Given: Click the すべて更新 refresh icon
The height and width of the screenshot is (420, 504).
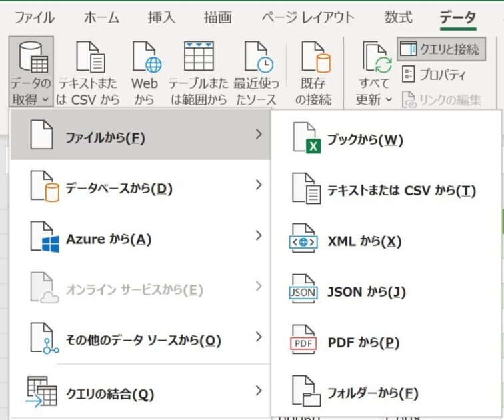Looking at the screenshot, I should pos(377,57).
